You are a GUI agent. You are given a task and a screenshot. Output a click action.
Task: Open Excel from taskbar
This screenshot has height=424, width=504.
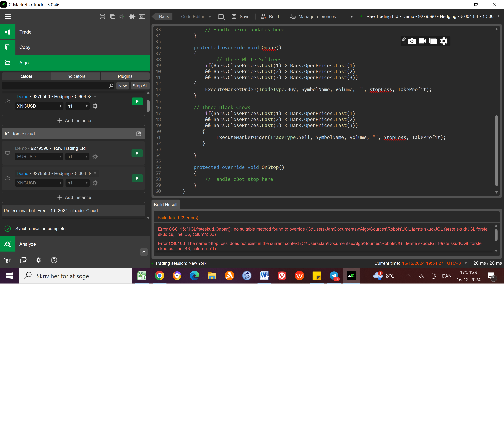(x=142, y=276)
